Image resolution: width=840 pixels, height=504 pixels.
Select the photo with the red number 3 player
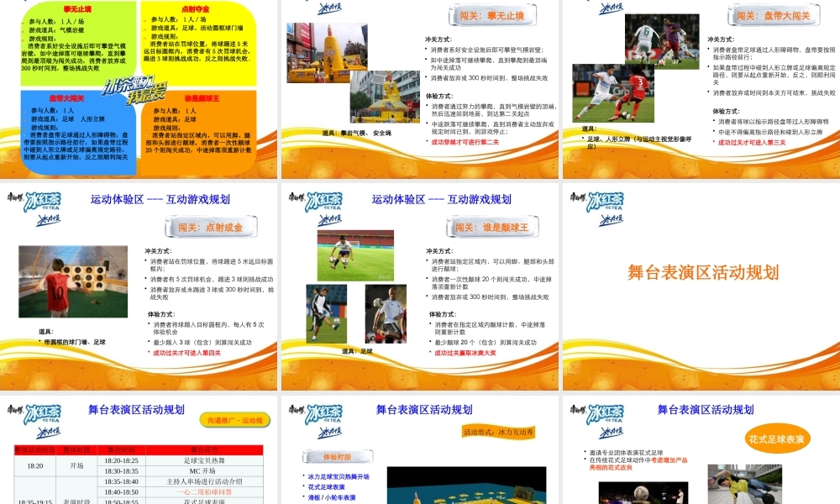(x=613, y=93)
